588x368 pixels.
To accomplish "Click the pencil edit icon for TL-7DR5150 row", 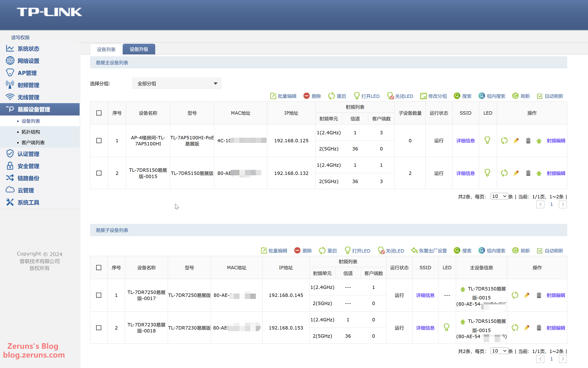I will pos(516,173).
